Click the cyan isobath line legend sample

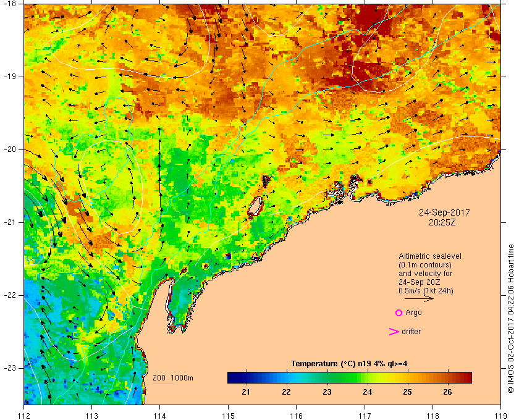pos(163,384)
